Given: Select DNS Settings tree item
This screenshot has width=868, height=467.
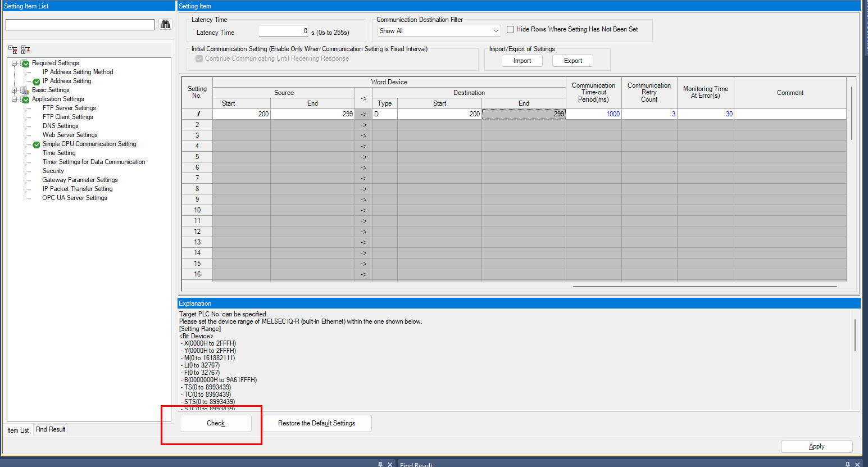Looking at the screenshot, I should 61,126.
